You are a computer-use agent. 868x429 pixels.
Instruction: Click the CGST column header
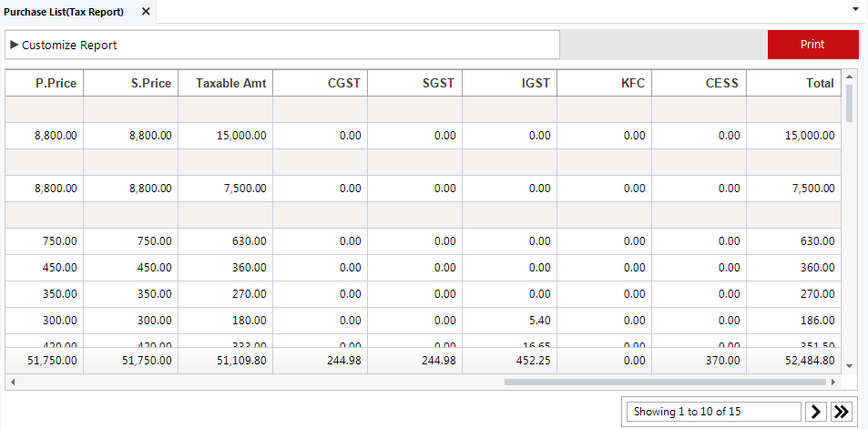pos(320,83)
